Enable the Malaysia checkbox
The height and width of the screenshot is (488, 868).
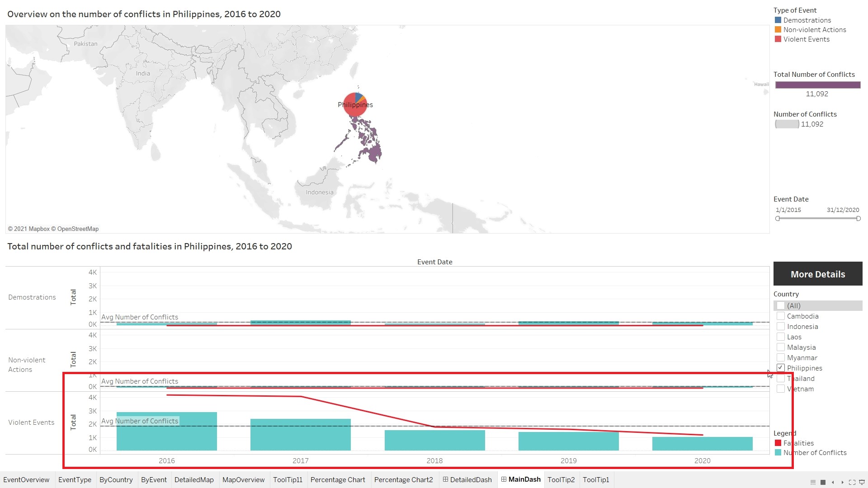click(x=780, y=347)
